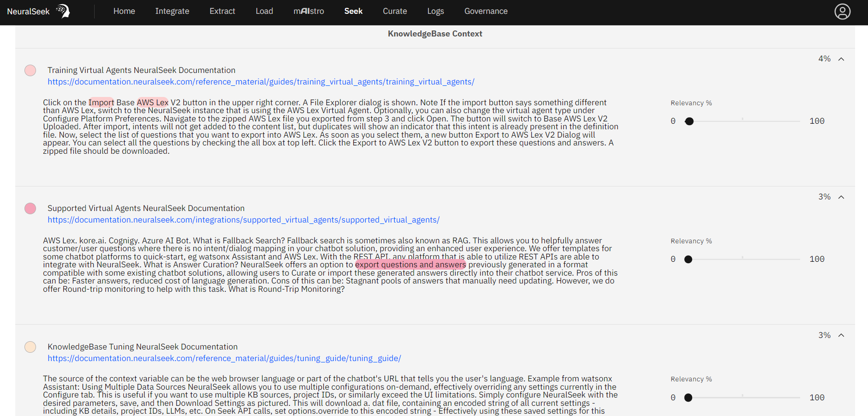The width and height of the screenshot is (868, 416).
Task: Go to the Home menu
Action: (124, 11)
